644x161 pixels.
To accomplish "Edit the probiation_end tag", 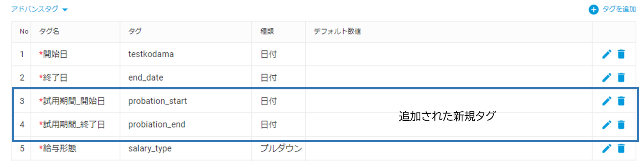I will (x=606, y=124).
